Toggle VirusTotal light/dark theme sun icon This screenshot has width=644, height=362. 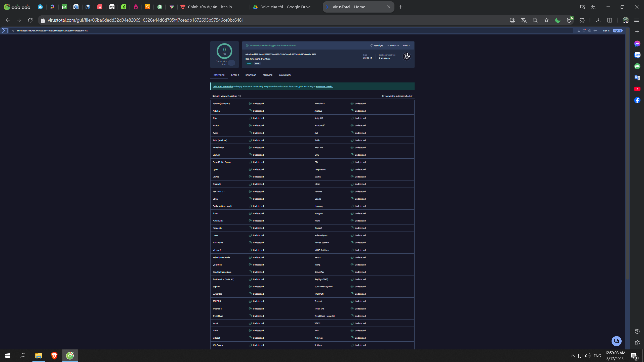tap(595, 31)
